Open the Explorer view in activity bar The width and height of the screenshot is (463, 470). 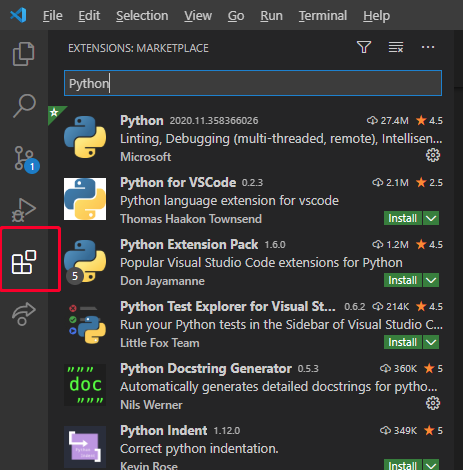point(24,54)
